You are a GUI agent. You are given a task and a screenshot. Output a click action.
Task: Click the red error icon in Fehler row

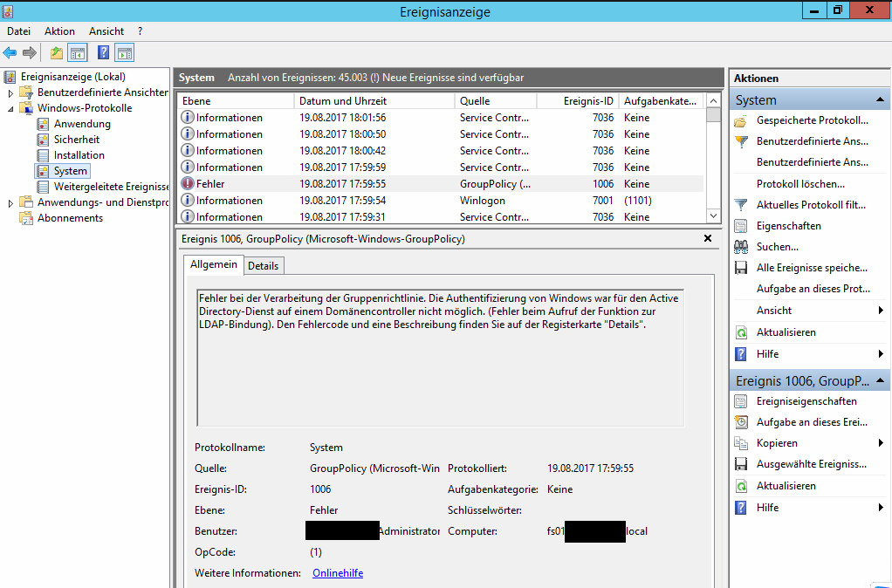tap(188, 184)
